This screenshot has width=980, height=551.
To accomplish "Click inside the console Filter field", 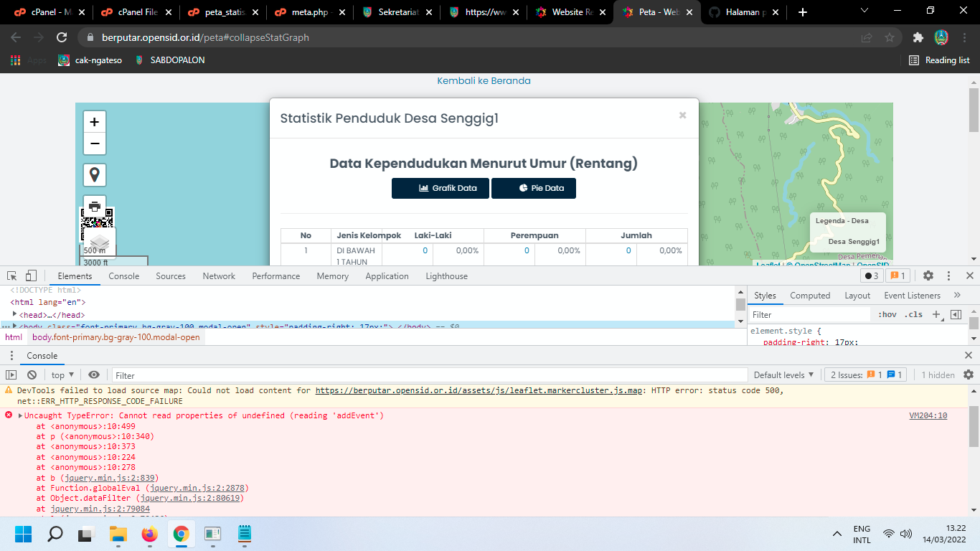I will [179, 375].
